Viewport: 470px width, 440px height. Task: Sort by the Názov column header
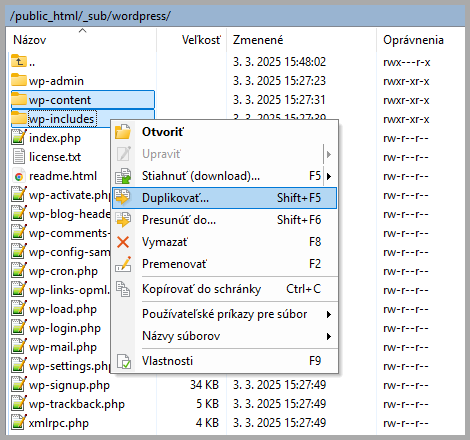[x=81, y=40]
